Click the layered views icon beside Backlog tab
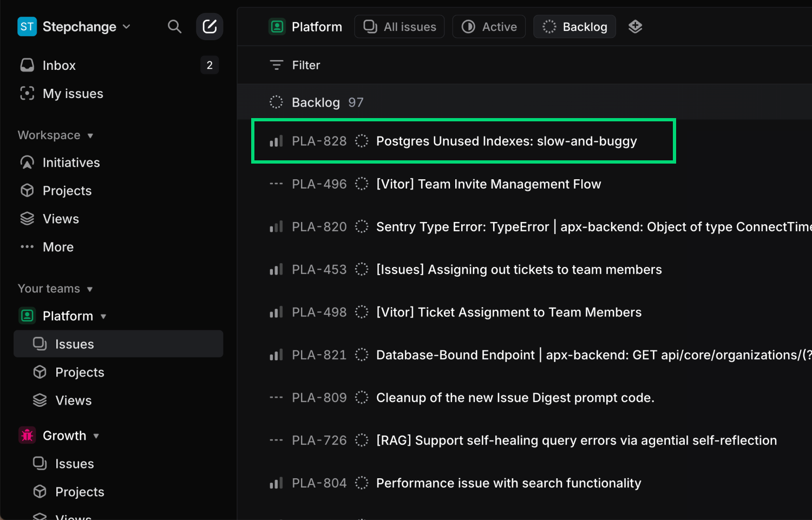The height and width of the screenshot is (520, 812). (635, 26)
